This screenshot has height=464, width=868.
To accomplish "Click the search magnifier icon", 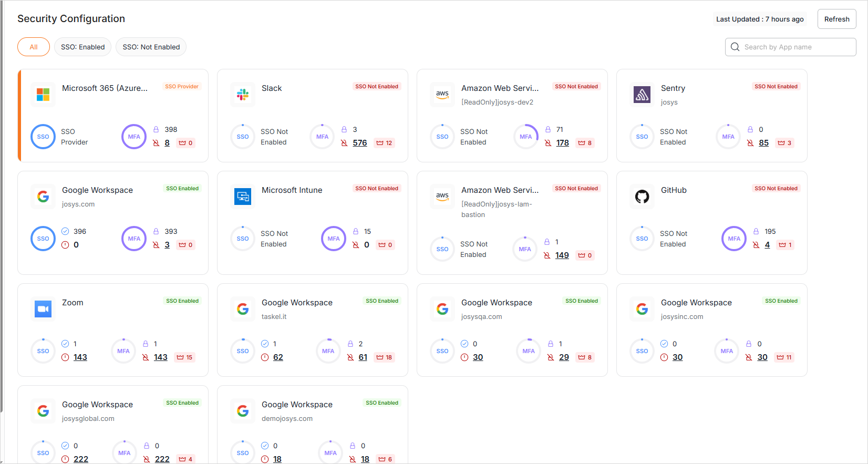I will click(x=735, y=47).
